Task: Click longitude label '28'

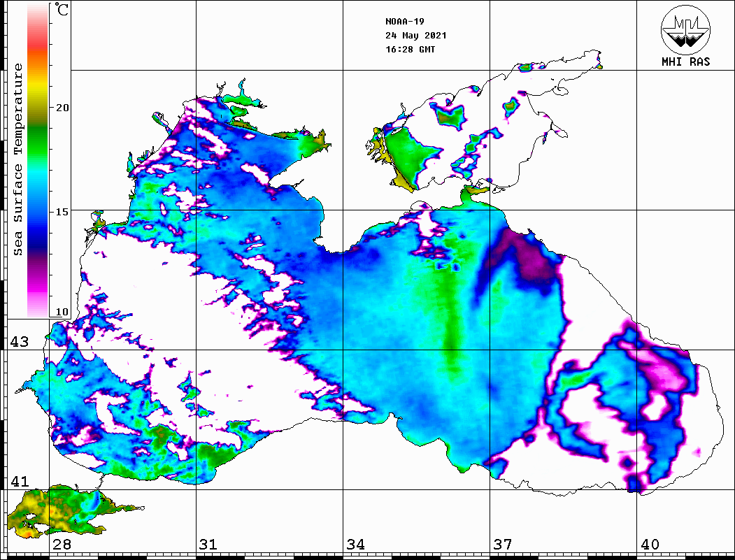Action: pos(62,544)
